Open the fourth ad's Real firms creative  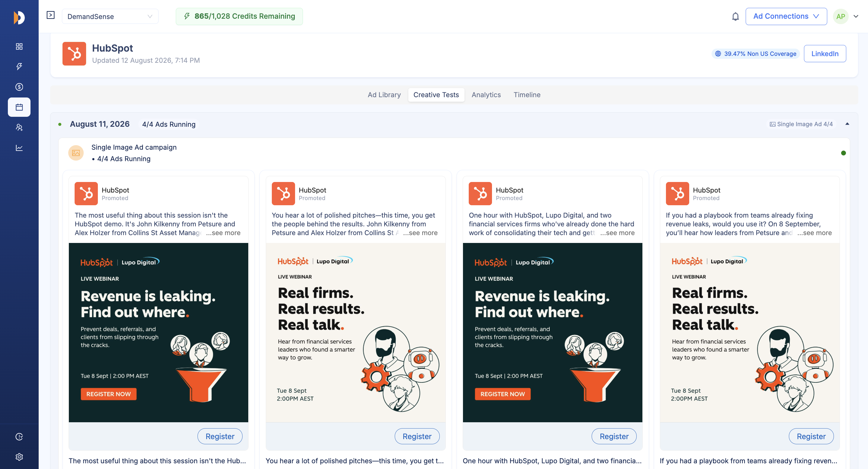[x=749, y=332]
